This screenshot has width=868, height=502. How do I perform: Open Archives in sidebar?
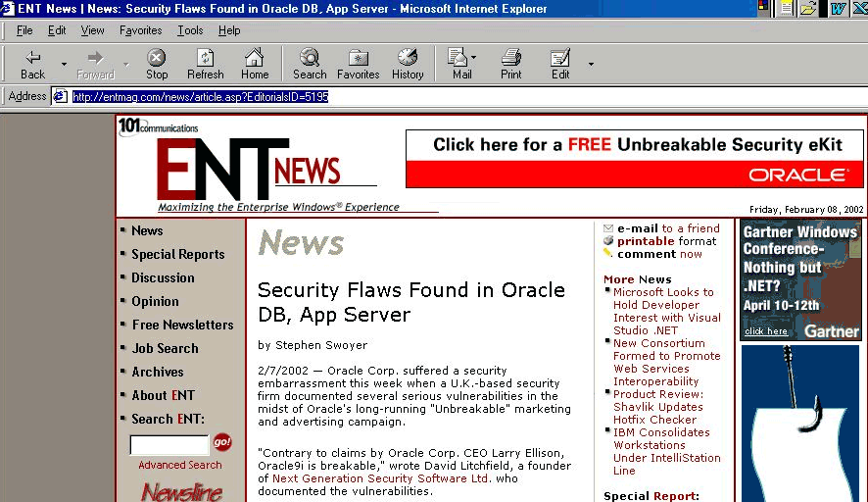coord(158,372)
